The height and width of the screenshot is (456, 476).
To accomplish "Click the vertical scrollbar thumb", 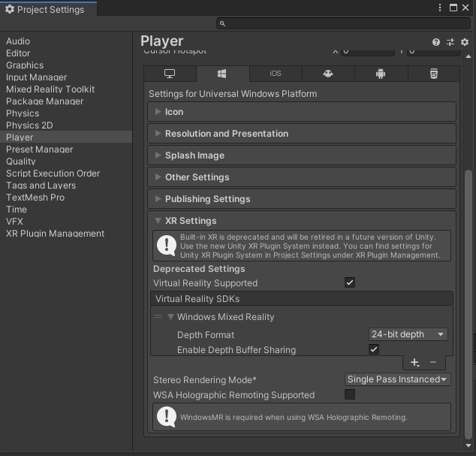I will click(468, 304).
